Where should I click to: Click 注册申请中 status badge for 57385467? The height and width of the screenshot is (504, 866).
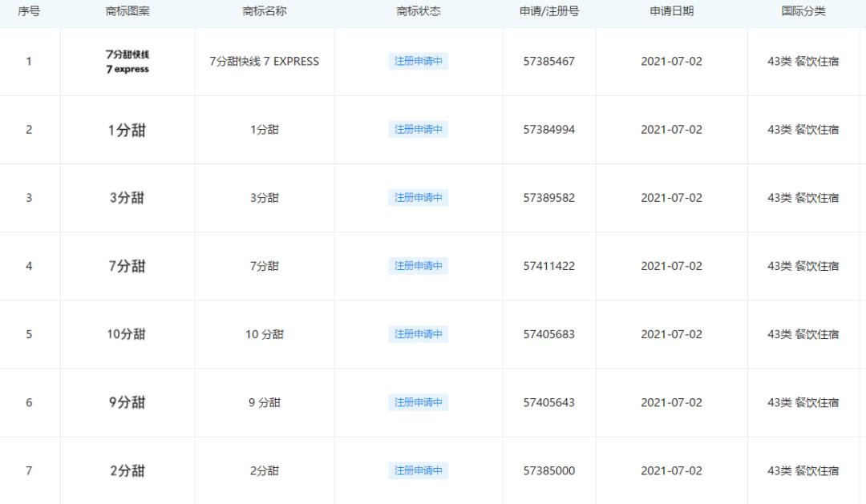pos(418,61)
